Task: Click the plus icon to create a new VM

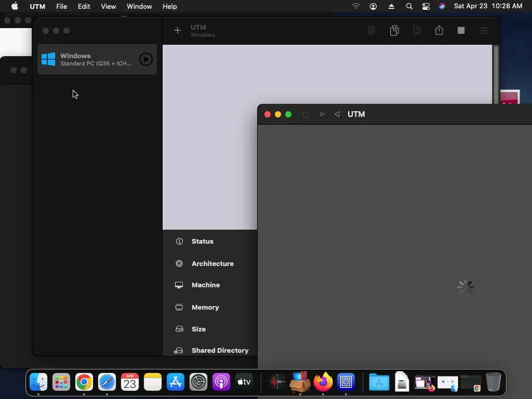Action: pos(177,31)
